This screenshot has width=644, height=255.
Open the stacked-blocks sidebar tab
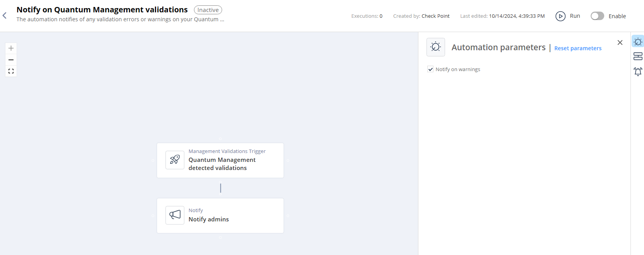(x=638, y=56)
